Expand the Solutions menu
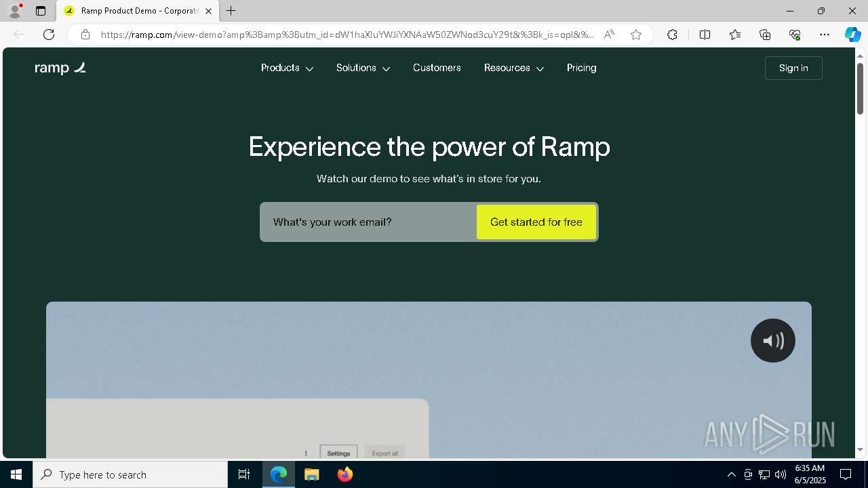 pos(363,68)
